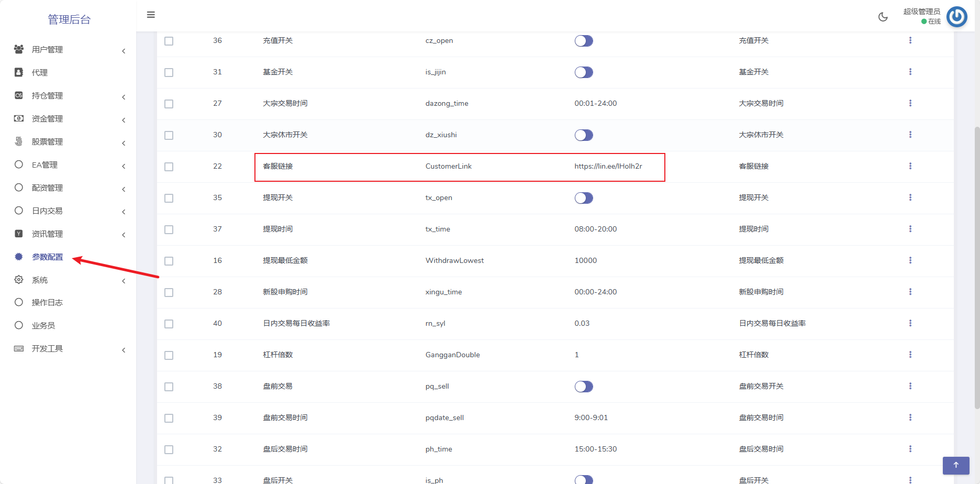
Task: Toggle the cz_open 充值开关 switch
Action: (x=583, y=41)
